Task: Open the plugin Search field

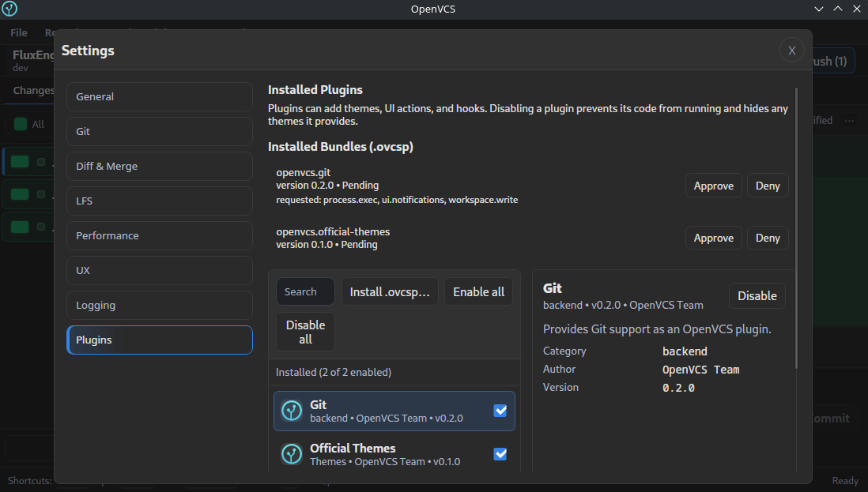Action: (304, 291)
